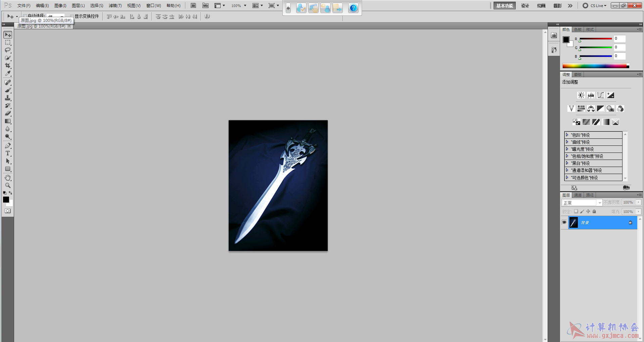Switch to 设计 workspace

(x=525, y=6)
